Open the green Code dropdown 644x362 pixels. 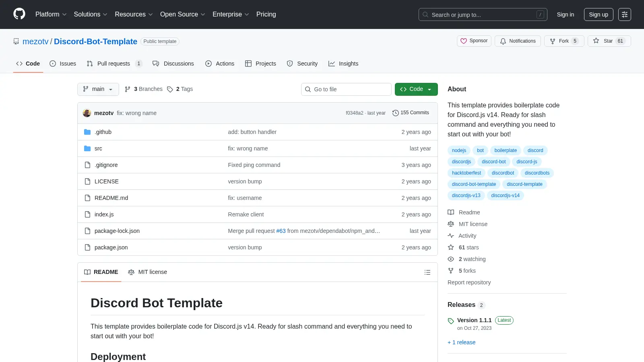point(416,89)
